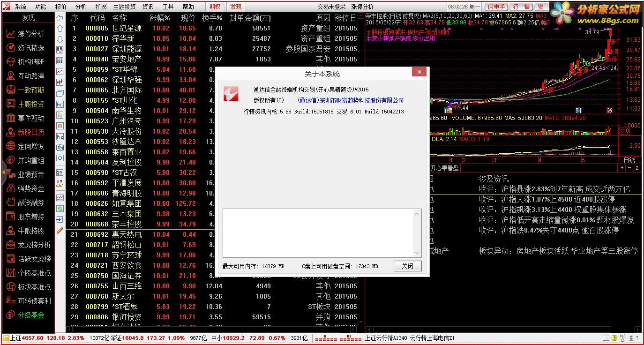Click the fx formula toolbar icon

[60, 147]
